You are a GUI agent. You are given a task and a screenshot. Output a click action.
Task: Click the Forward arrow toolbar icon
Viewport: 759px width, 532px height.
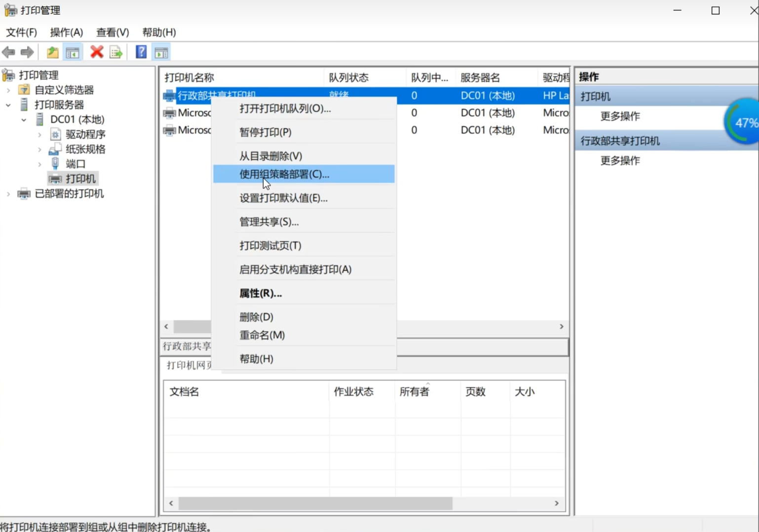27,52
